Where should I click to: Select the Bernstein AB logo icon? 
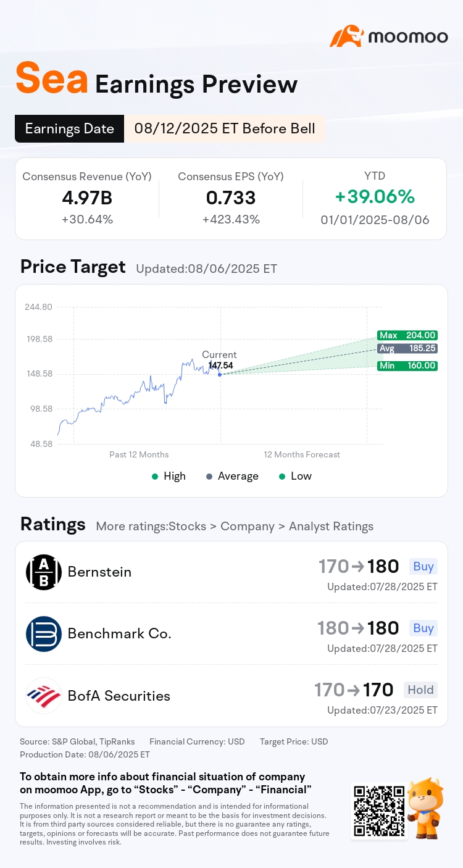click(44, 572)
